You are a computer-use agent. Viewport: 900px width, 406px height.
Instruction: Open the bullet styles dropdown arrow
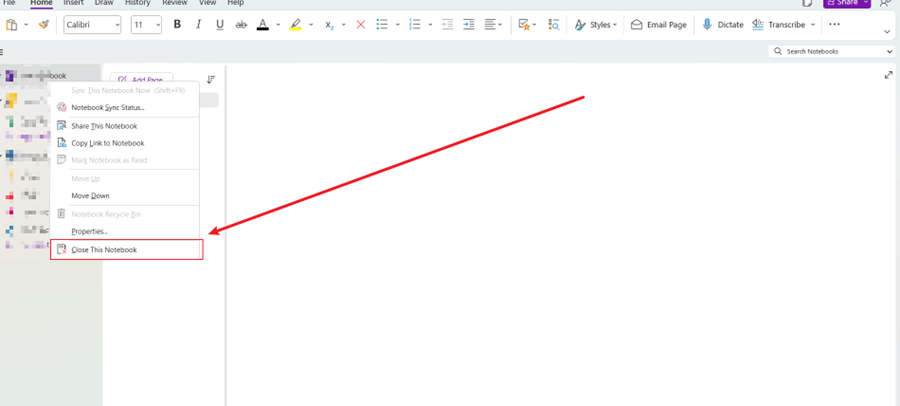coord(397,25)
